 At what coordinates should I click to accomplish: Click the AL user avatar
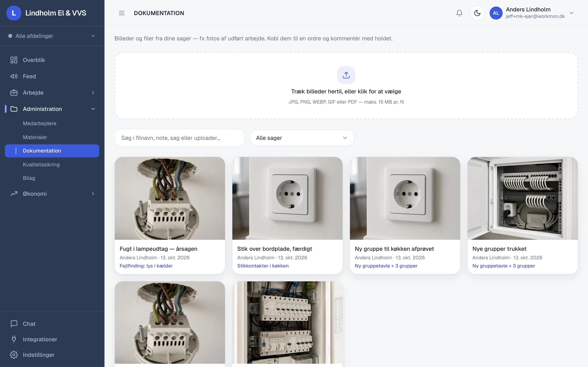[x=496, y=13]
